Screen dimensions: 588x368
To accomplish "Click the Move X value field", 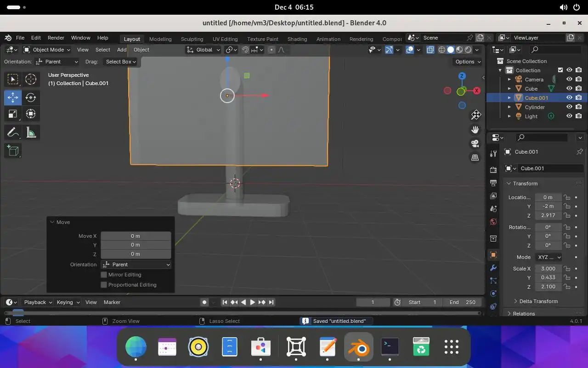I will (136, 236).
